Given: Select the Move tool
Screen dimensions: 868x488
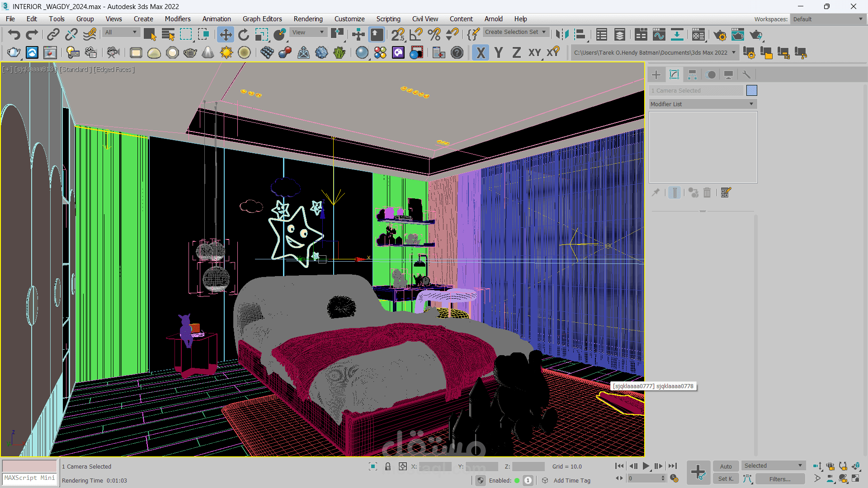Looking at the screenshot, I should tap(225, 35).
